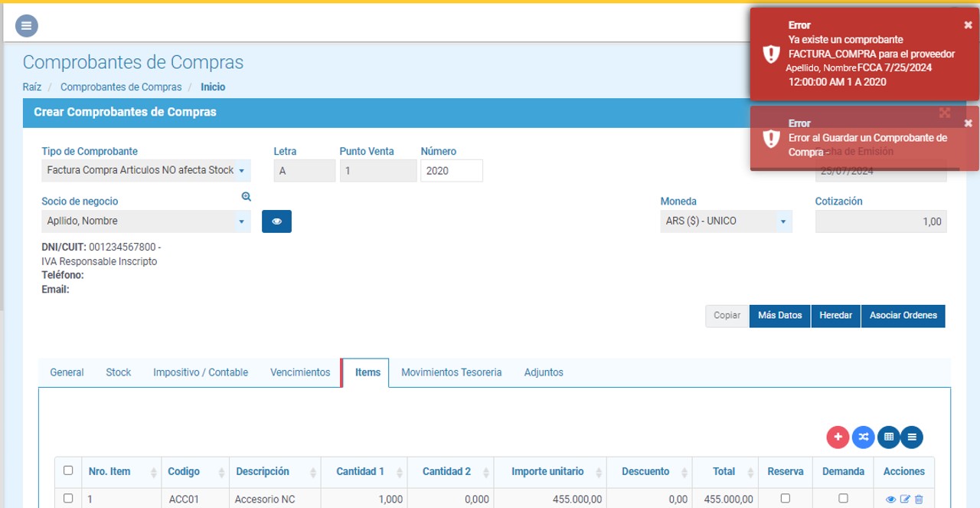Sort by Descuento column arrows

click(x=684, y=472)
